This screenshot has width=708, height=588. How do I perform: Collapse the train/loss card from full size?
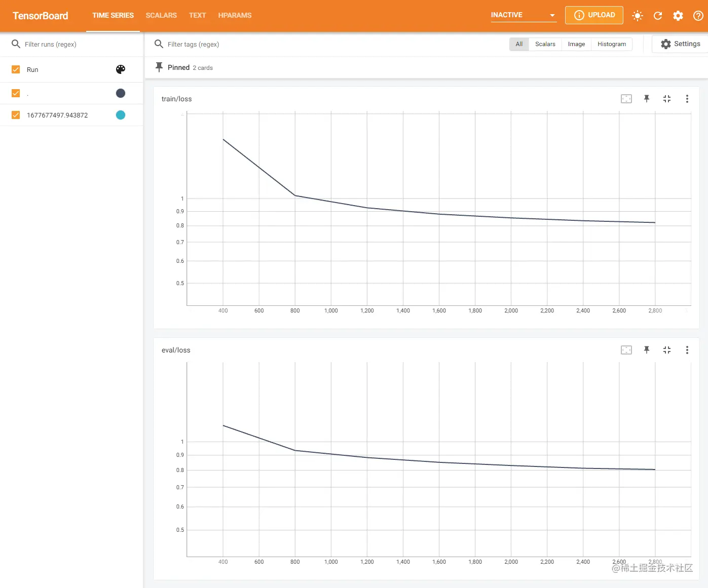pos(667,99)
